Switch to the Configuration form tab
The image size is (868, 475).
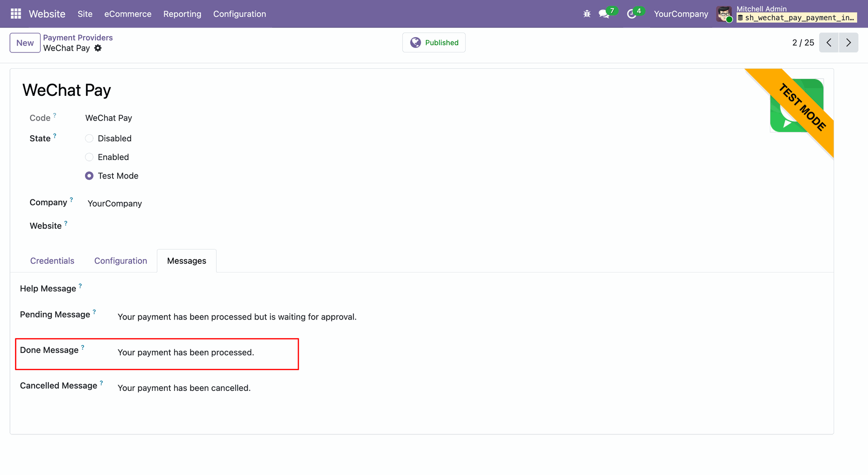coord(121,261)
